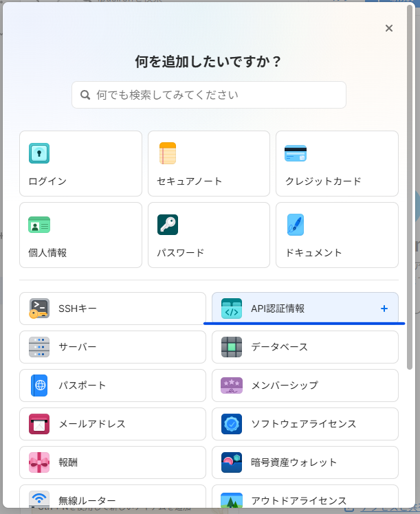This screenshot has width=420, height=514.
Task: Select Membership (メンバーシップ) item type
Action: click(305, 385)
